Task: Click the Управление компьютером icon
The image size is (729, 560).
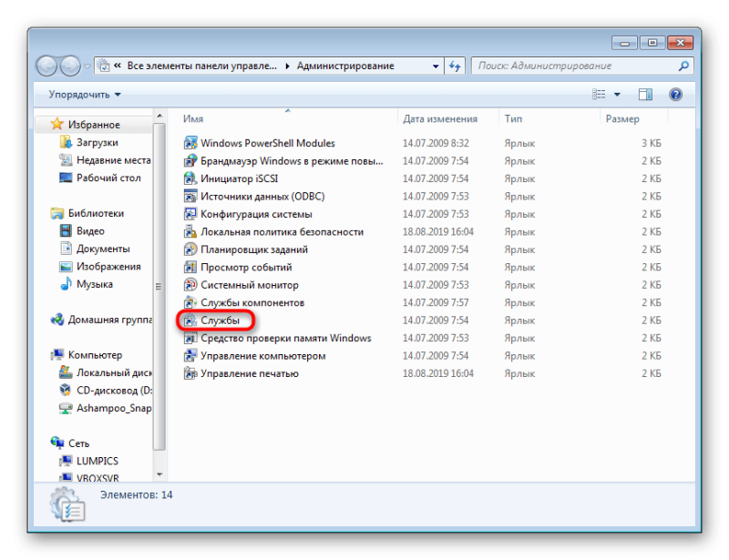Action: (190, 355)
